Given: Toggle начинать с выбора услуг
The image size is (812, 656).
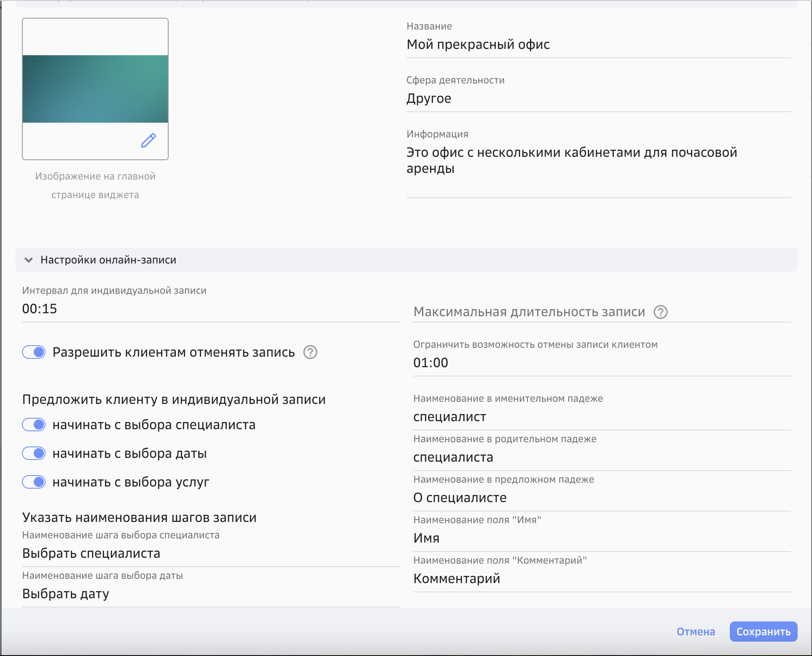Looking at the screenshot, I should tap(34, 482).
